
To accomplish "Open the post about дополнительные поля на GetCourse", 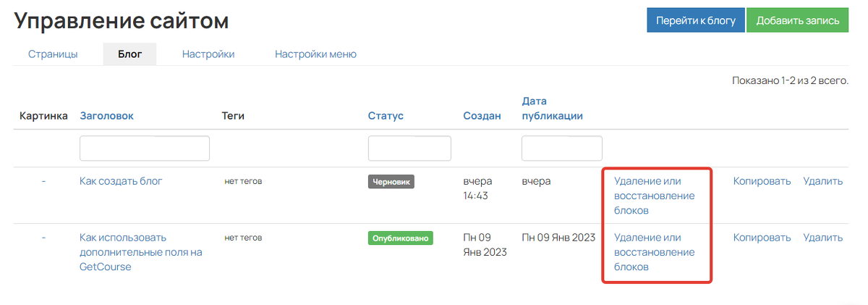I will point(140,252).
